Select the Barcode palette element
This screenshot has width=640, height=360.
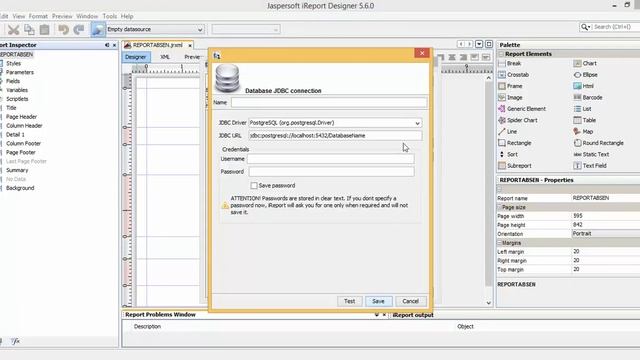(x=588, y=98)
